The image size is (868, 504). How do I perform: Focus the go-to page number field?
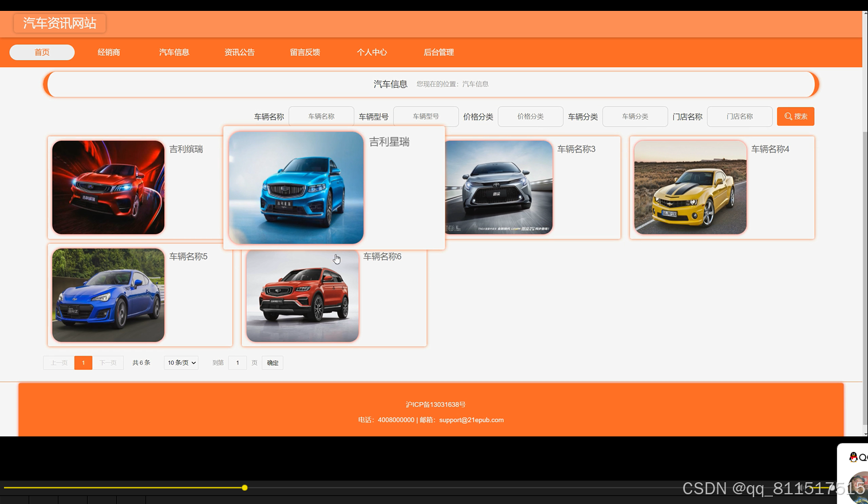click(238, 363)
